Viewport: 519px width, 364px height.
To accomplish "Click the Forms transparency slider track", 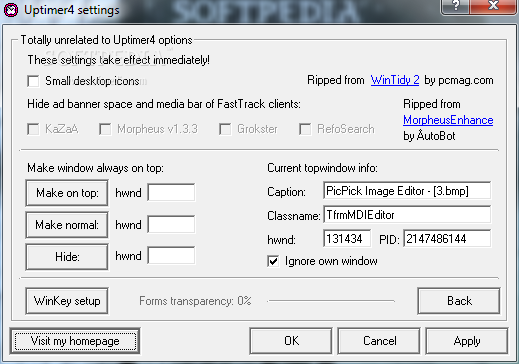I will click(x=331, y=301).
